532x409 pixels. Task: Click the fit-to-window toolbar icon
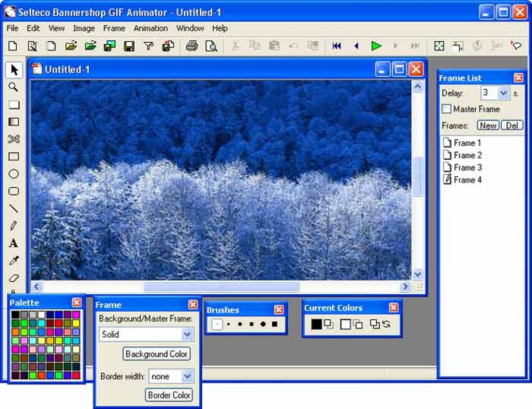pyautogui.click(x=439, y=46)
